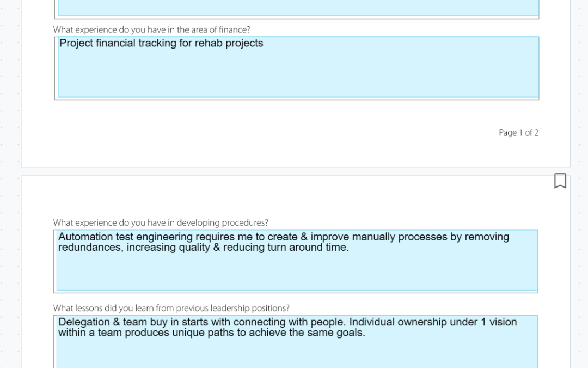Click the developing procedures question label
The height and width of the screenshot is (368, 588).
tap(161, 222)
